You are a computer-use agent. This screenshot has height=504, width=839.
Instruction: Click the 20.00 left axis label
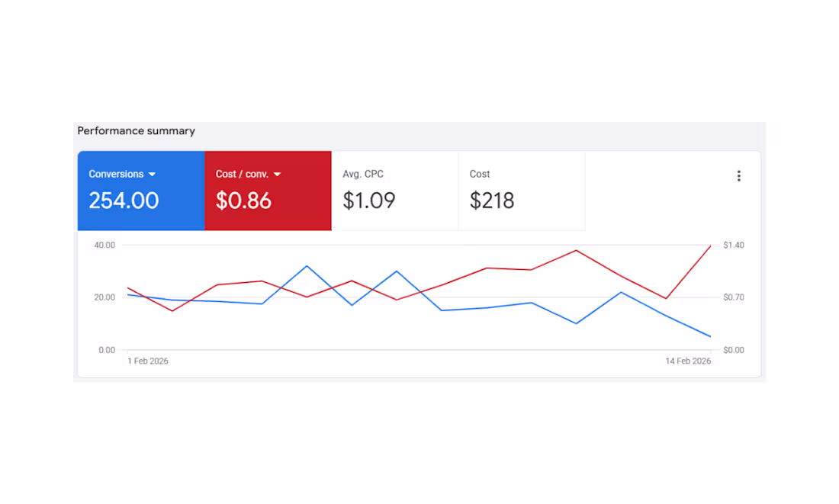[104, 297]
